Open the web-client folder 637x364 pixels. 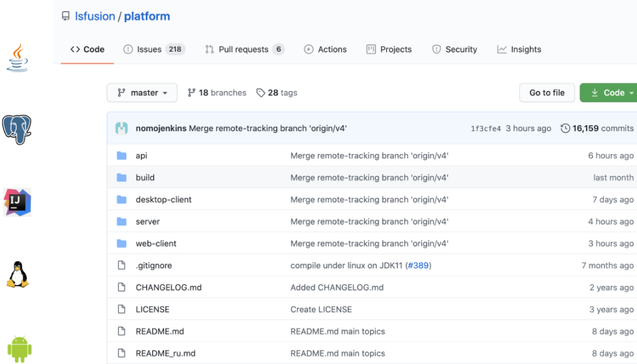pyautogui.click(x=156, y=243)
